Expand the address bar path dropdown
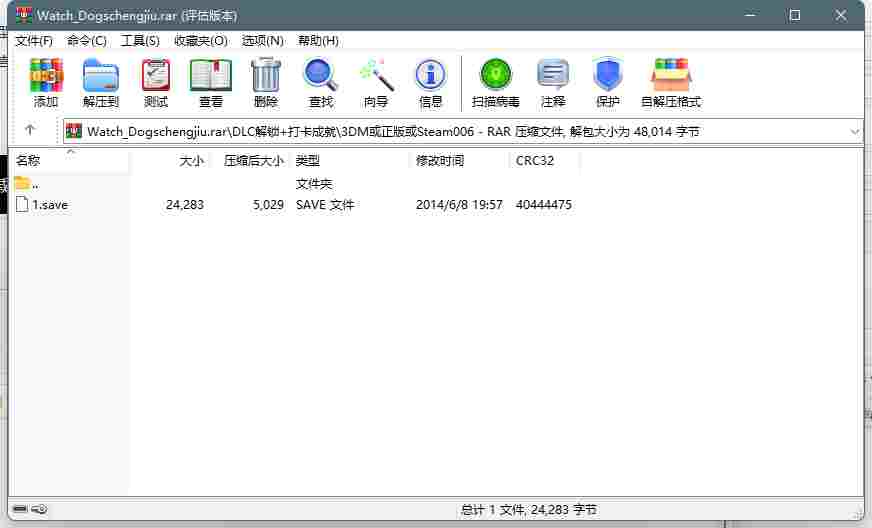The image size is (872, 528). tap(855, 132)
